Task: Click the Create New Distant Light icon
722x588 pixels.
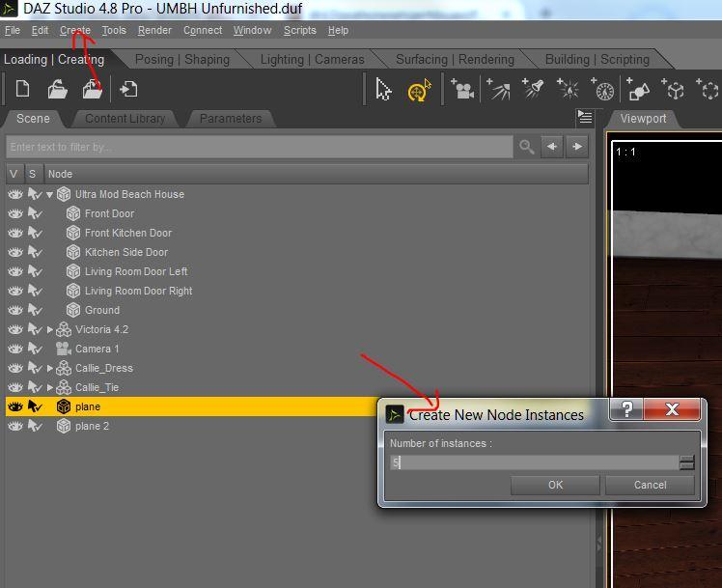Action: [x=498, y=89]
